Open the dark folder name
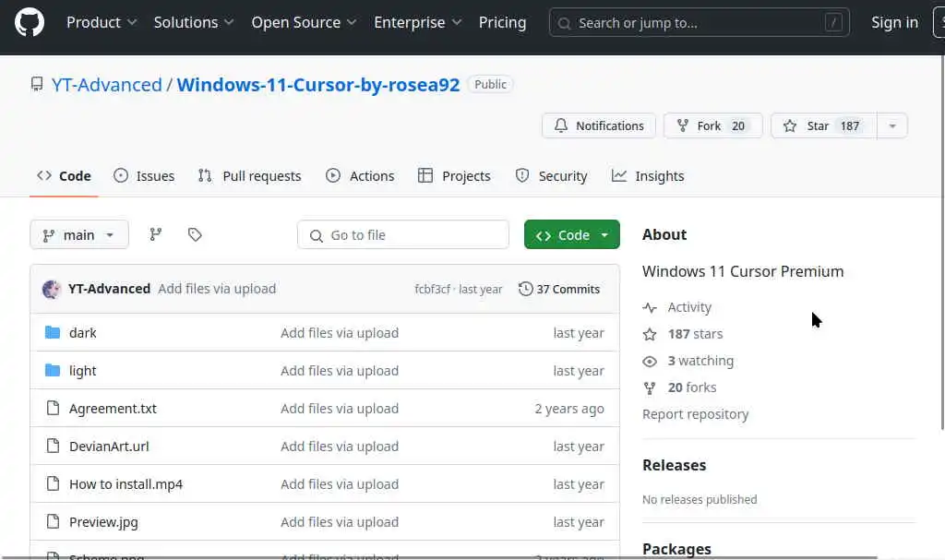This screenshot has width=945, height=560. (82, 333)
